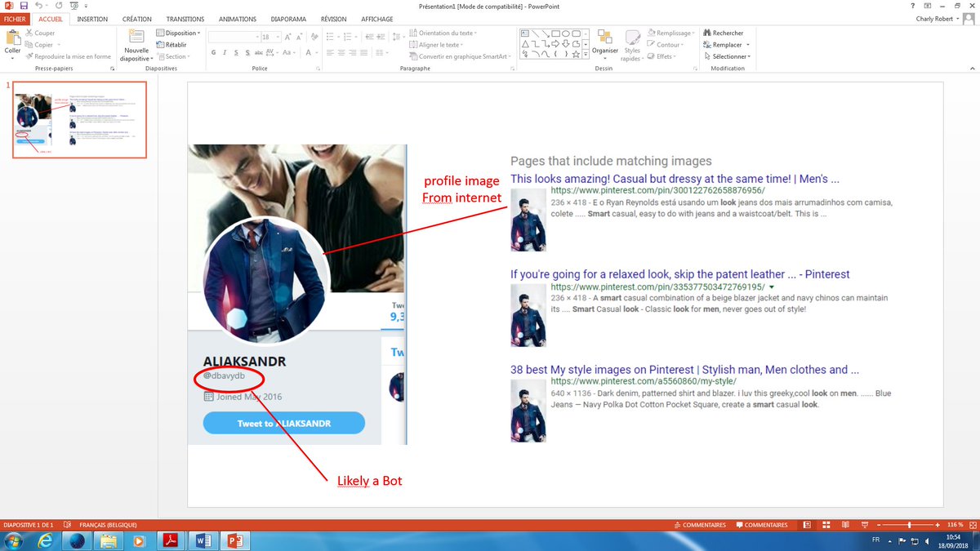
Task: Switch to Normal view in status bar
Action: tap(807, 525)
